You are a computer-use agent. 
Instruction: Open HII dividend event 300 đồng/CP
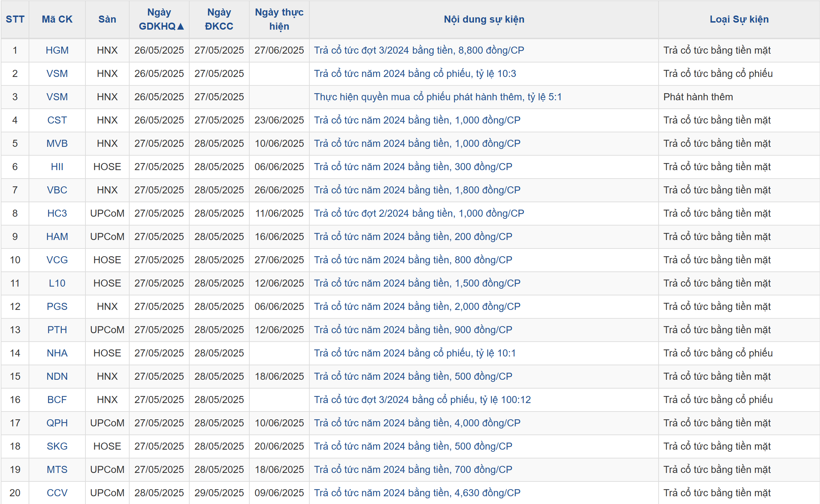tap(413, 167)
